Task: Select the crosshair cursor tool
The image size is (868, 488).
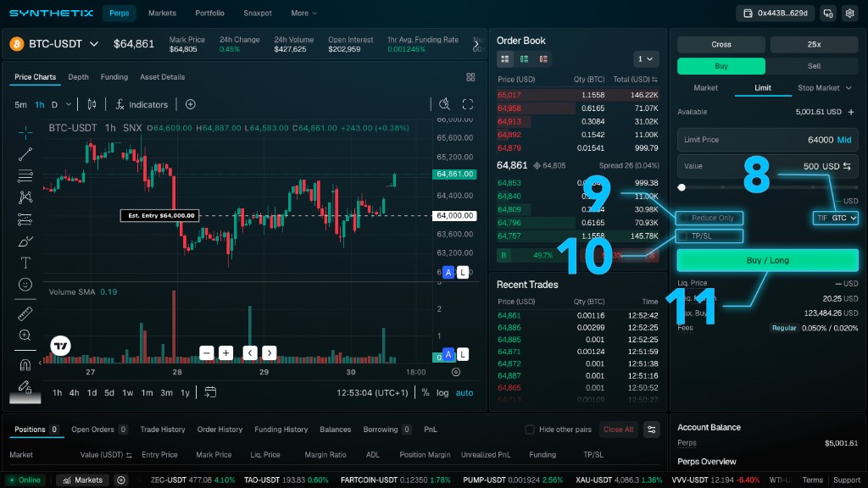Action: (25, 132)
